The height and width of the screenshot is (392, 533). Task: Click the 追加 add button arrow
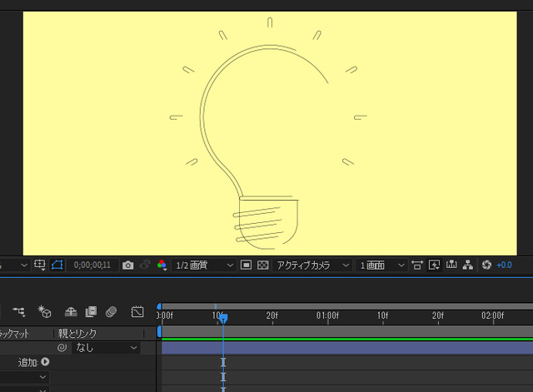45,362
